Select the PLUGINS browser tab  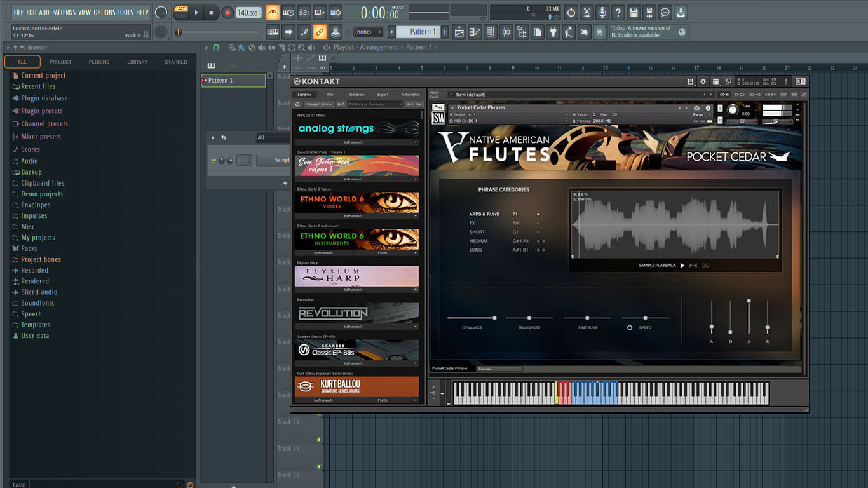point(99,62)
